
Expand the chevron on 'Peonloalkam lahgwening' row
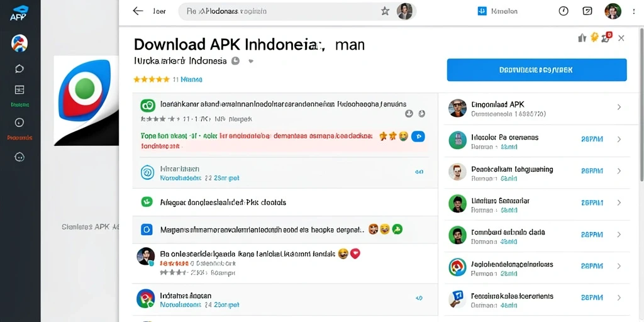click(x=619, y=171)
